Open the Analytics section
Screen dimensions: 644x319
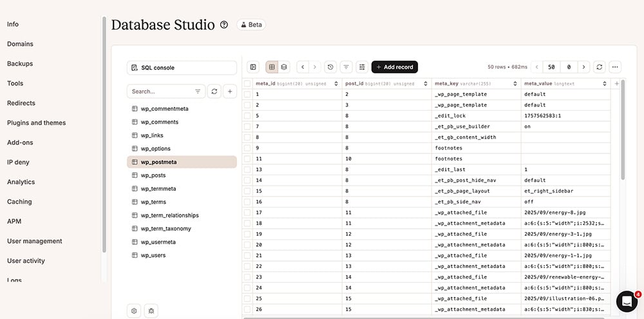pos(21,182)
